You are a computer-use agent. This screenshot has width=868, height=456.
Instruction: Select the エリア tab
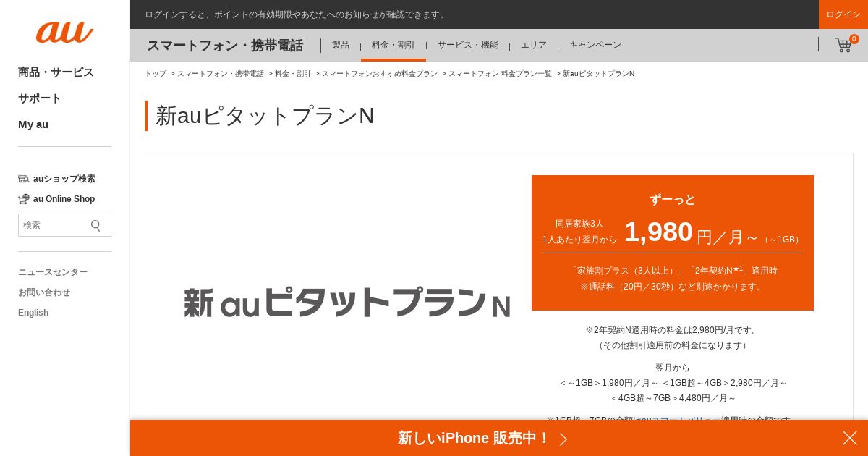534,45
